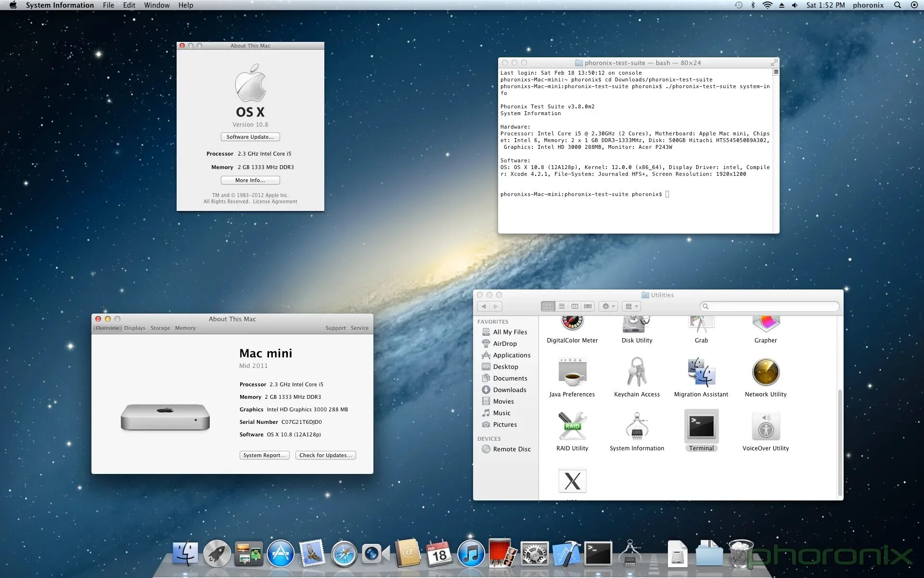Open Contacts address book in Dock

(408, 553)
